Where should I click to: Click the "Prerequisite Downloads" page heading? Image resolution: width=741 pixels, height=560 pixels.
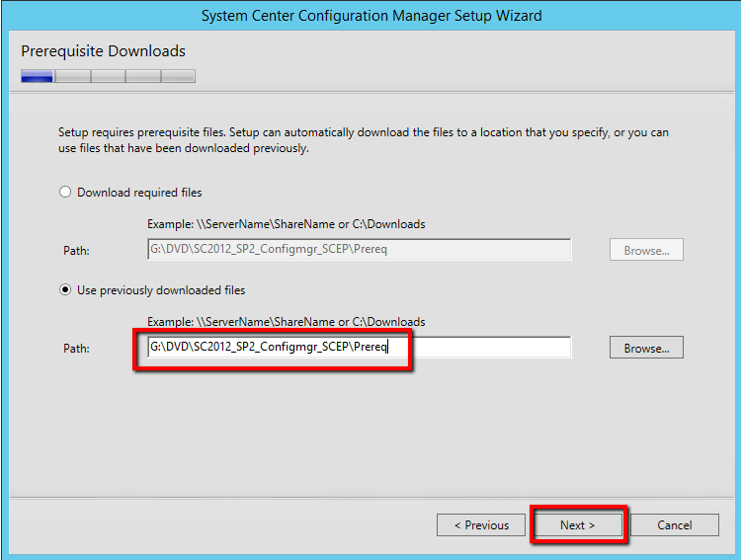point(103,51)
